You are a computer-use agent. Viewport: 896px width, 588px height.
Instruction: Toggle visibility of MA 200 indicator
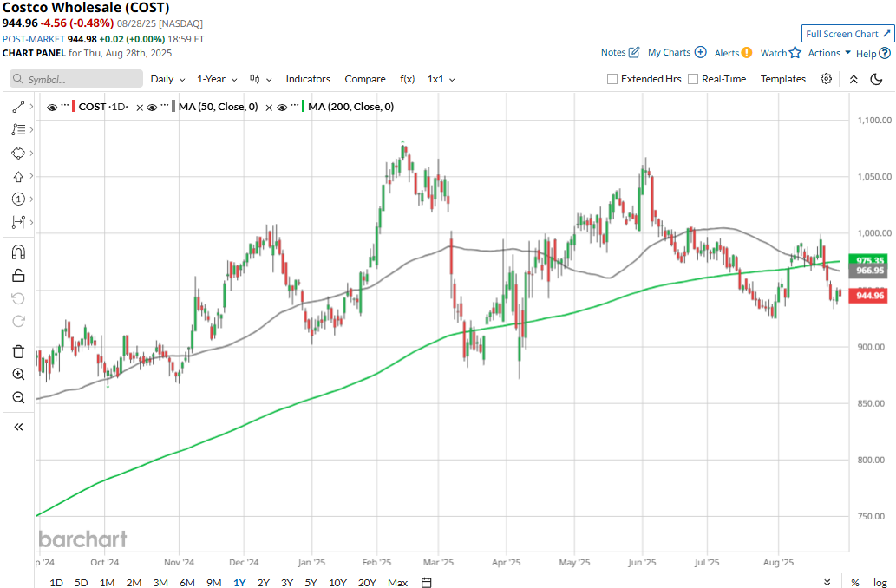coord(282,108)
